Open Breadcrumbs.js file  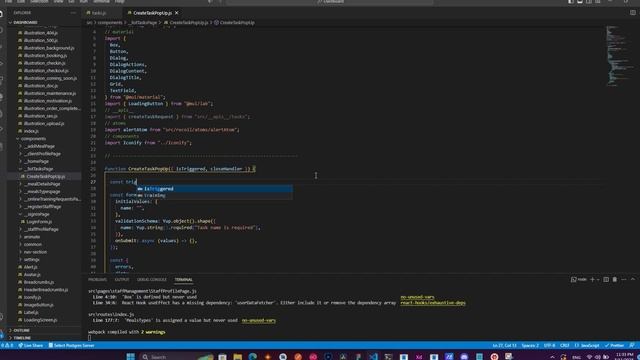(39, 282)
